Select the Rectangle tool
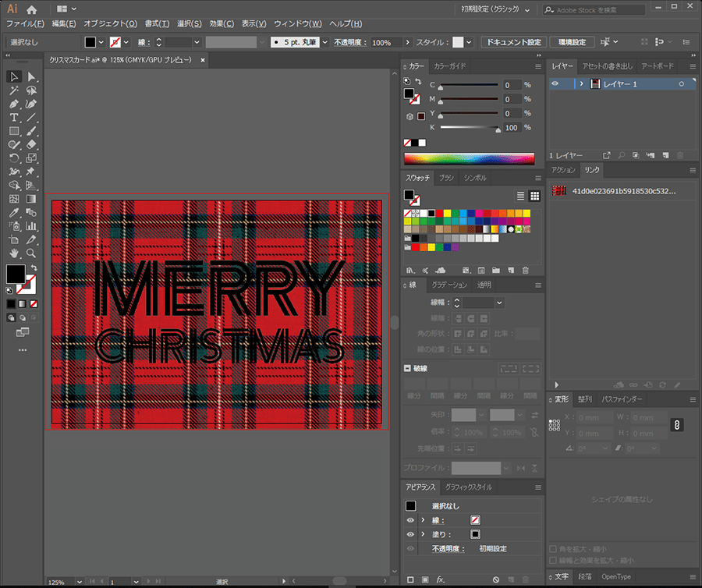This screenshot has width=702, height=588. (14, 131)
